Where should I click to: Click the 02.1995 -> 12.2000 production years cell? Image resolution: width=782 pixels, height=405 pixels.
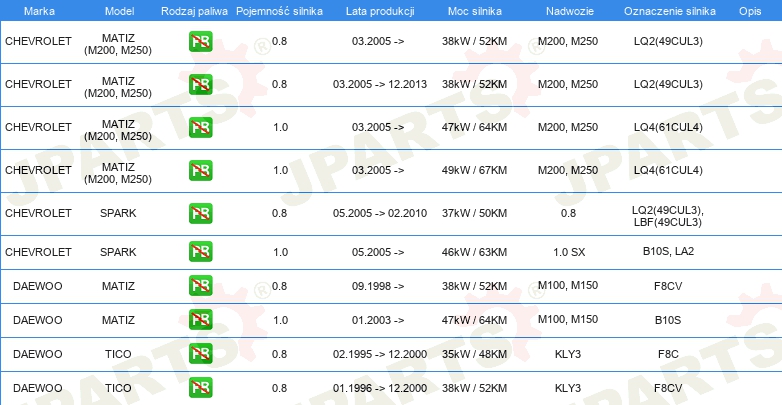coord(379,354)
